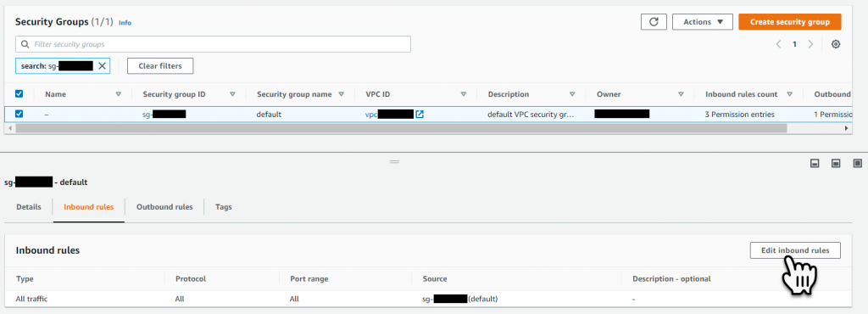Switch to the Details tab
Screen dimensions: 868x314
(x=29, y=206)
